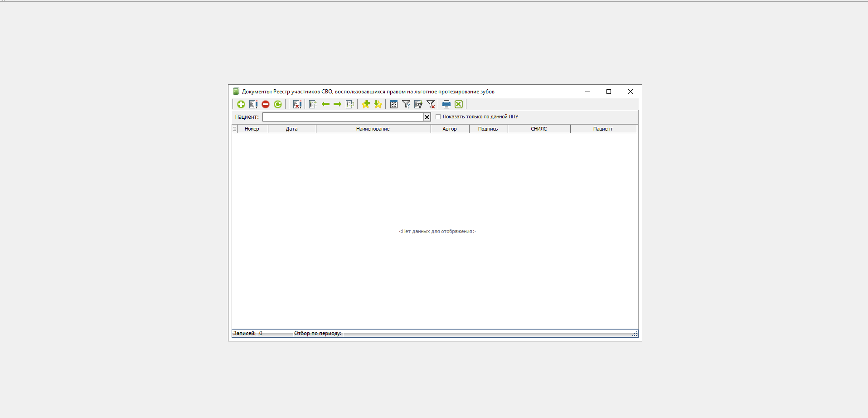Viewport: 868px width, 418px height.
Task: Enable Показать только по данной ЛПУ checkbox
Action: 438,117
